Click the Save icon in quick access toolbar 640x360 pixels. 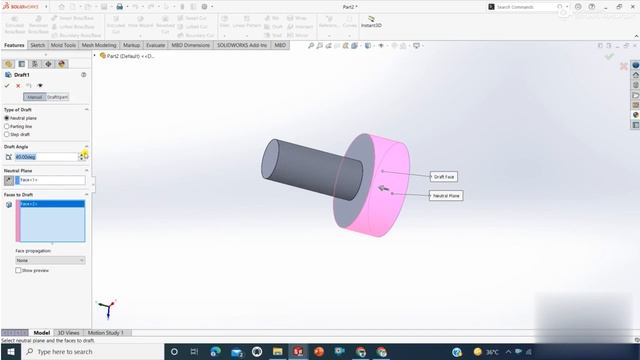click(104, 7)
